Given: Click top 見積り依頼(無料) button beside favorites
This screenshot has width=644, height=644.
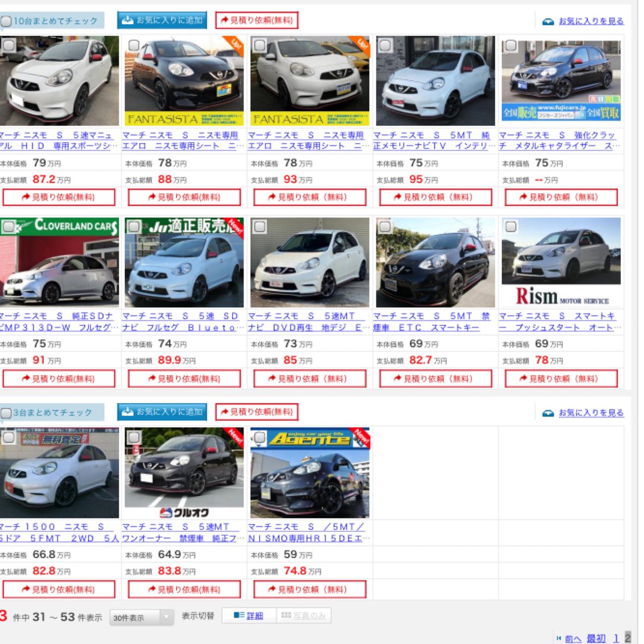Looking at the screenshot, I should 257,20.
